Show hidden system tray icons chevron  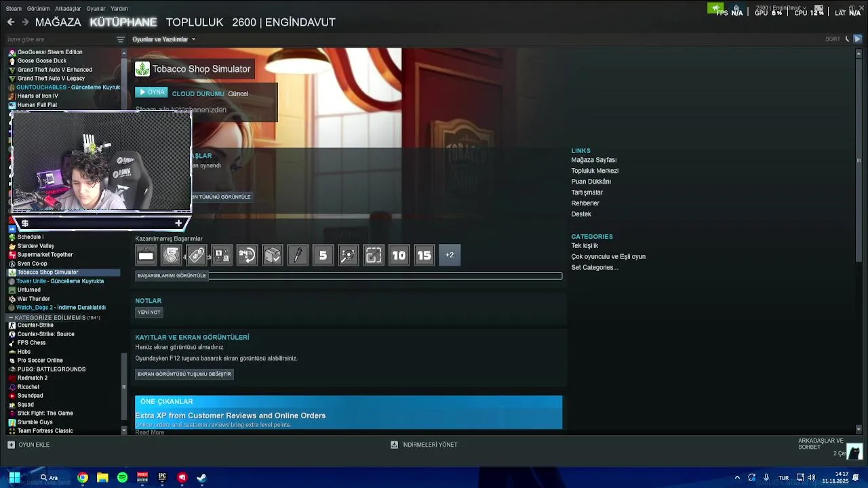[x=737, y=477]
